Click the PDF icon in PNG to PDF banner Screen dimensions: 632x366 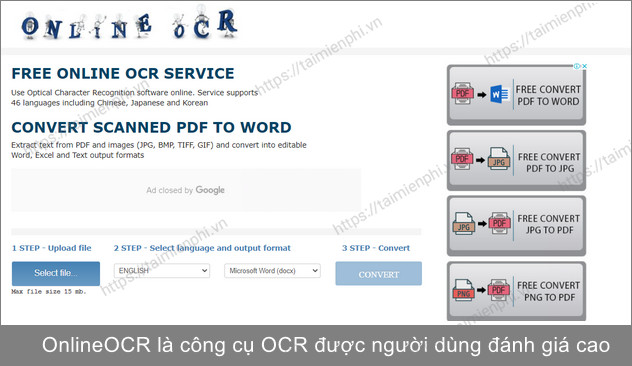pyautogui.click(x=499, y=290)
